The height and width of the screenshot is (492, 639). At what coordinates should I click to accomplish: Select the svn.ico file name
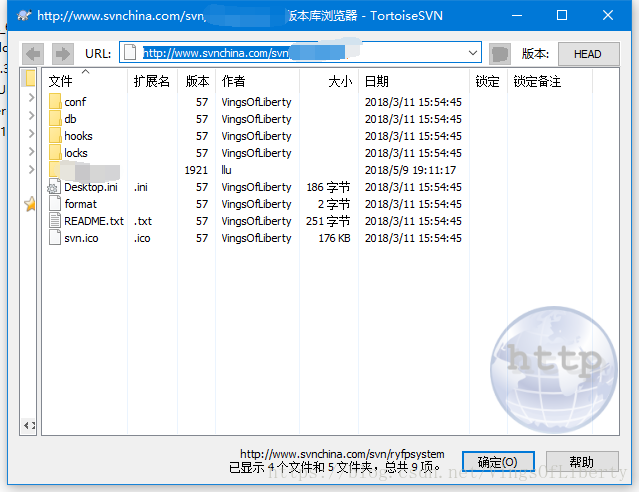click(x=81, y=238)
